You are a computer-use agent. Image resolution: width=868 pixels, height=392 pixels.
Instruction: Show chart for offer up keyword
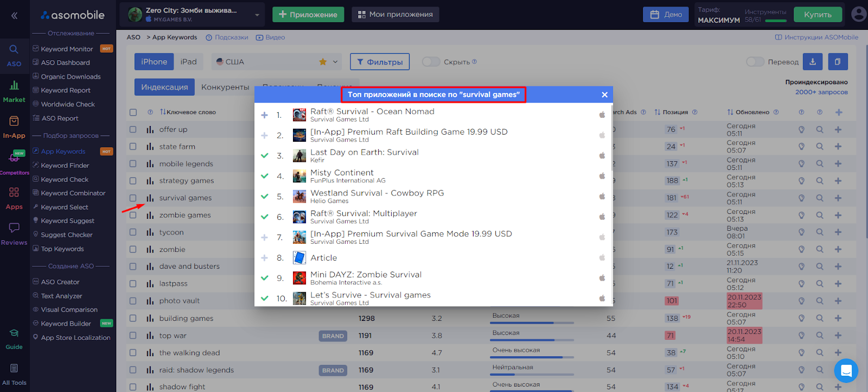[x=150, y=130]
